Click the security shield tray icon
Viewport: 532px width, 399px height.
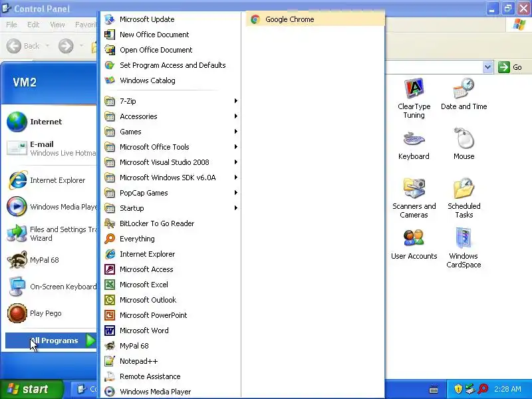(x=458, y=389)
